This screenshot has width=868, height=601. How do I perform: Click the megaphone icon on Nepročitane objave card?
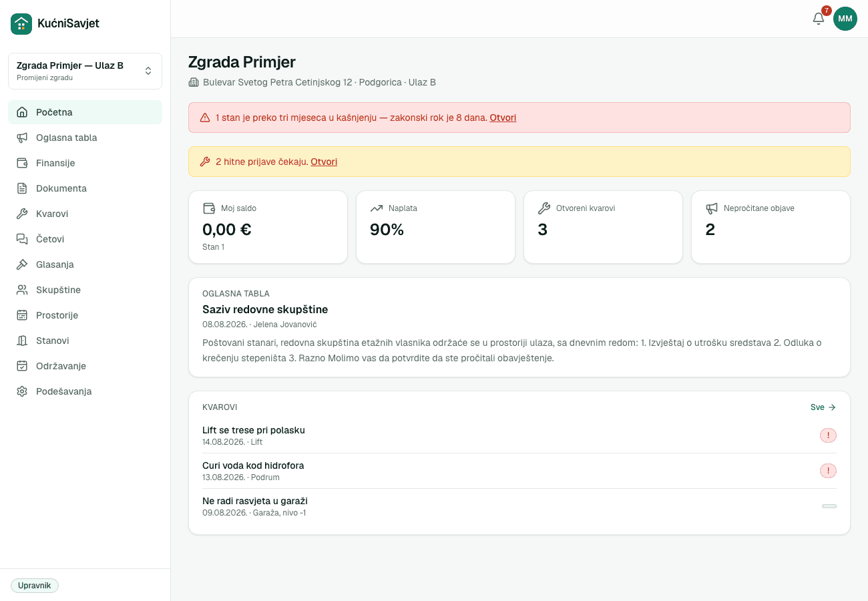(x=712, y=208)
